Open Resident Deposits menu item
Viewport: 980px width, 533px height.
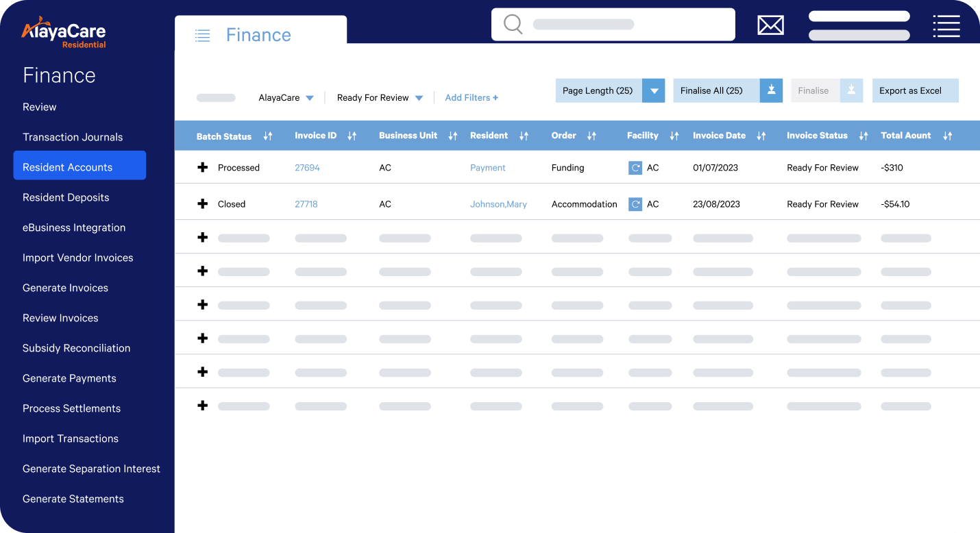coord(66,197)
